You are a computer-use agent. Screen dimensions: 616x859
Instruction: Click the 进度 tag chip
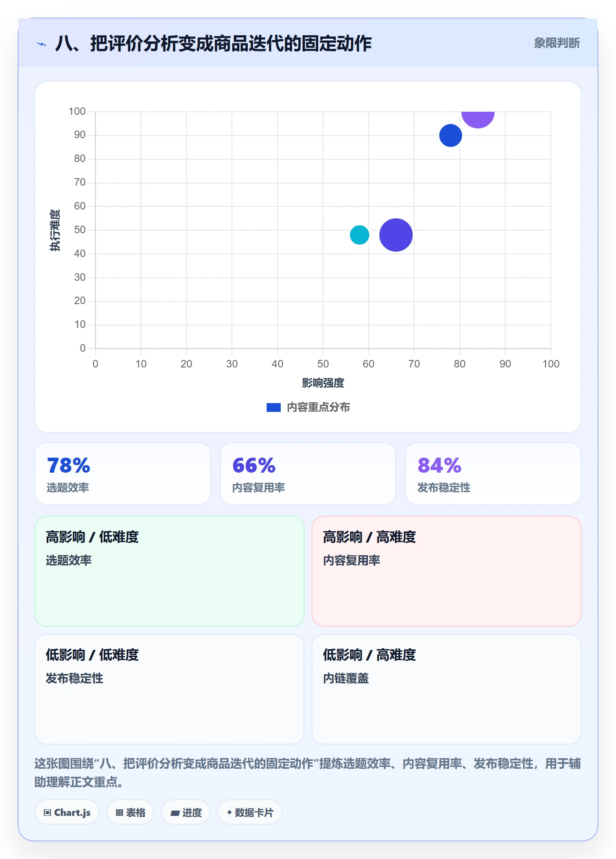[186, 812]
